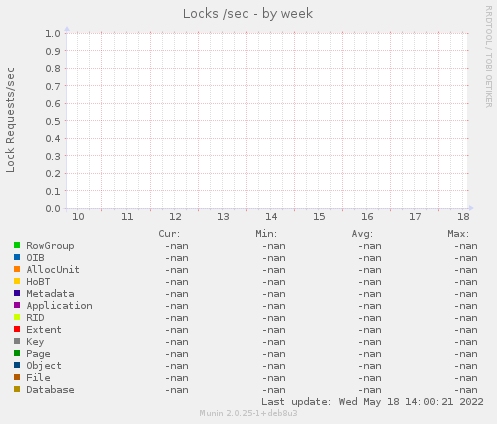Click the Extent Min -nan value
This screenshot has height=424, width=497.
[274, 330]
